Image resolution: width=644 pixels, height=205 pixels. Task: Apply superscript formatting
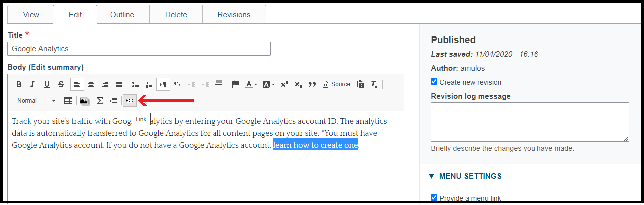click(x=284, y=84)
